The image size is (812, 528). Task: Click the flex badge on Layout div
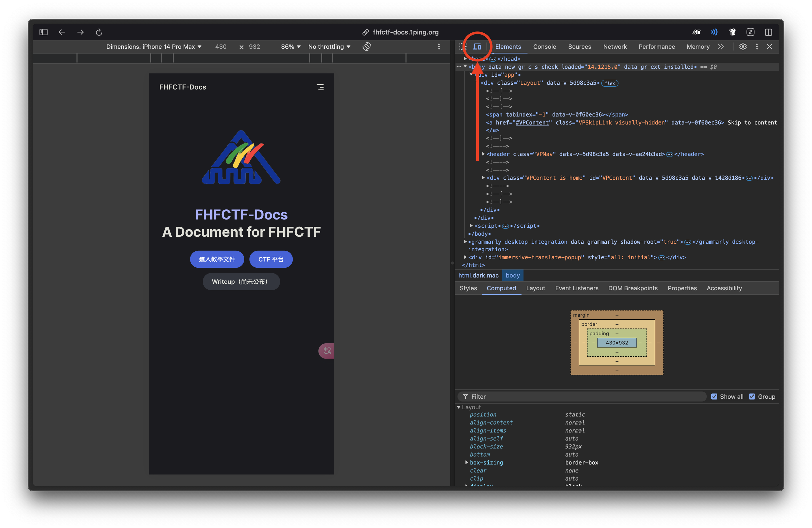pos(610,83)
